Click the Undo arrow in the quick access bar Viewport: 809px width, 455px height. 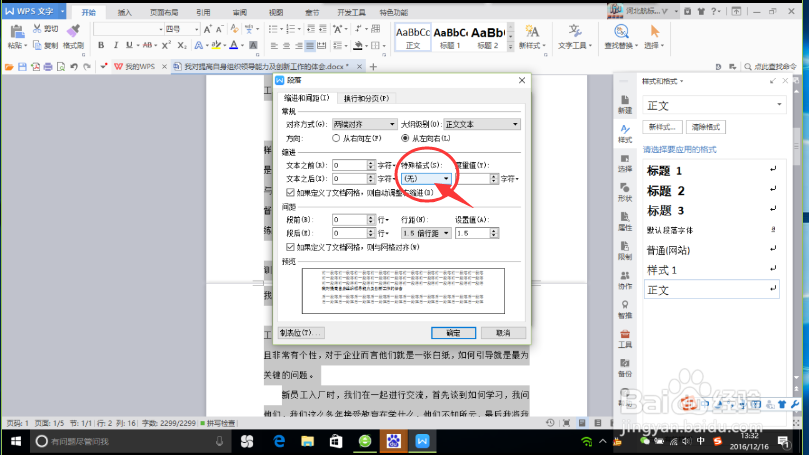(74, 67)
